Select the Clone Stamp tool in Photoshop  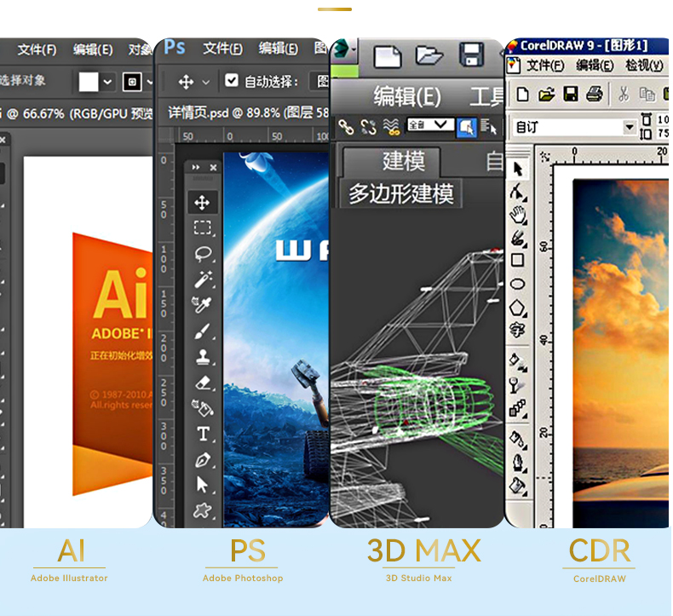[x=203, y=356]
